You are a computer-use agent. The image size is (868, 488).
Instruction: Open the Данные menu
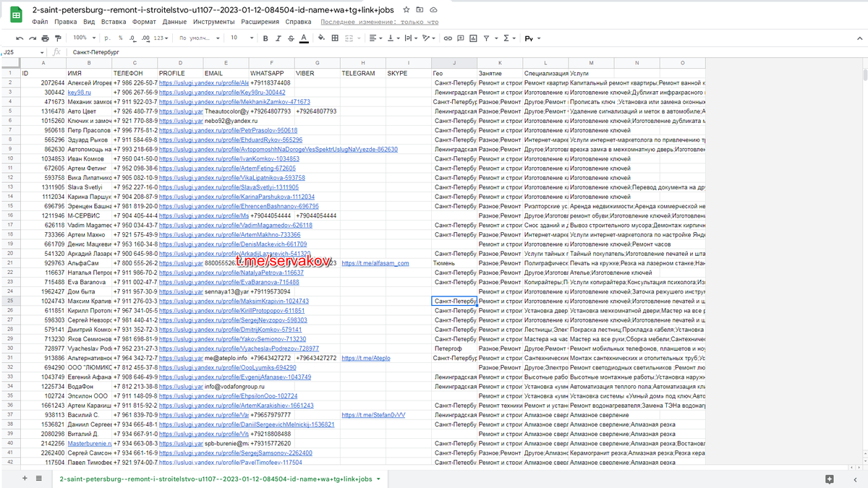(174, 22)
